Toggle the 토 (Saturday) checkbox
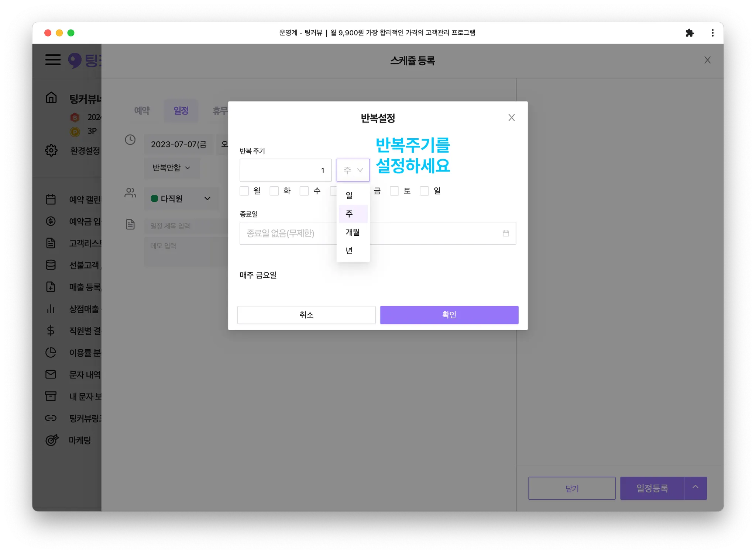The height and width of the screenshot is (554, 756). (394, 191)
